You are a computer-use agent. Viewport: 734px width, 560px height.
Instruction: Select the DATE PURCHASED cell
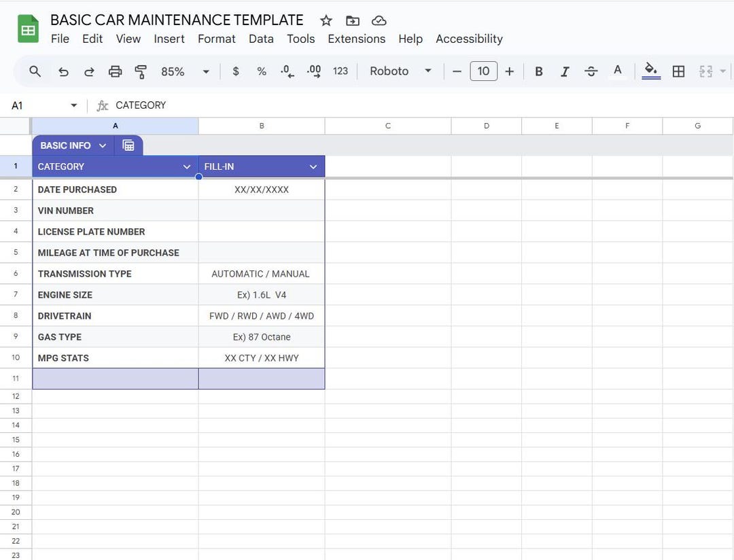(x=115, y=190)
